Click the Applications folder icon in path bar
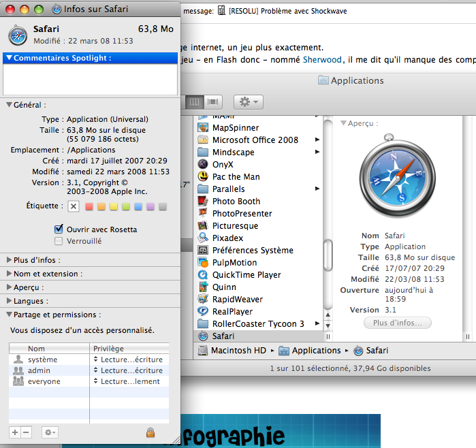Image resolution: width=476 pixels, height=448 pixels. coord(284,351)
